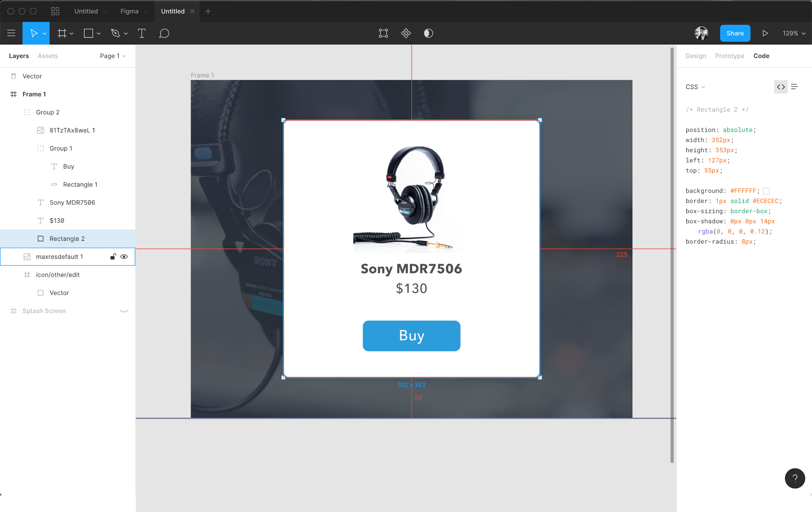Screen dimensions: 812x512
Task: Open the shape tools dropdown arrow
Action: [98, 33]
